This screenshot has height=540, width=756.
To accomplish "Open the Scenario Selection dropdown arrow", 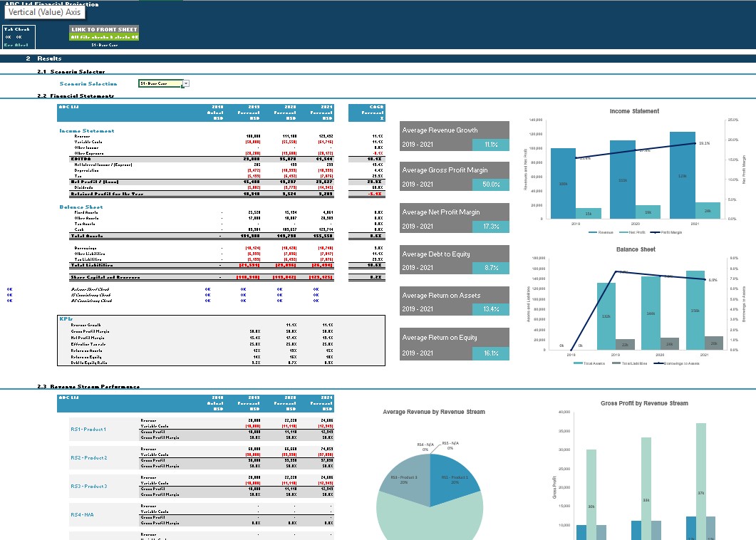I will coord(186,84).
